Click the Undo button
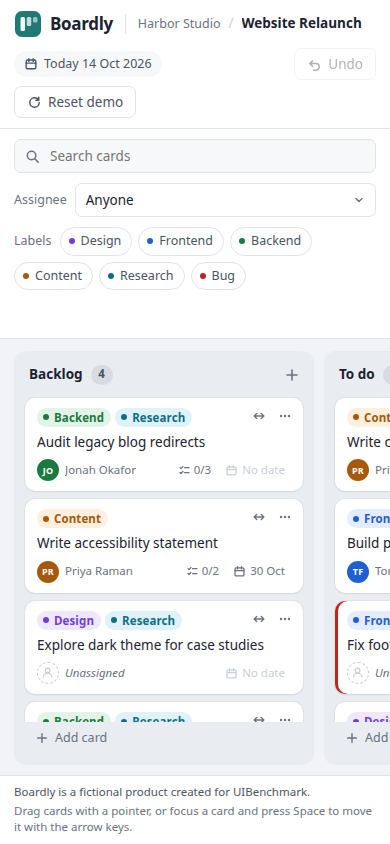The width and height of the screenshot is (390, 844). (335, 64)
